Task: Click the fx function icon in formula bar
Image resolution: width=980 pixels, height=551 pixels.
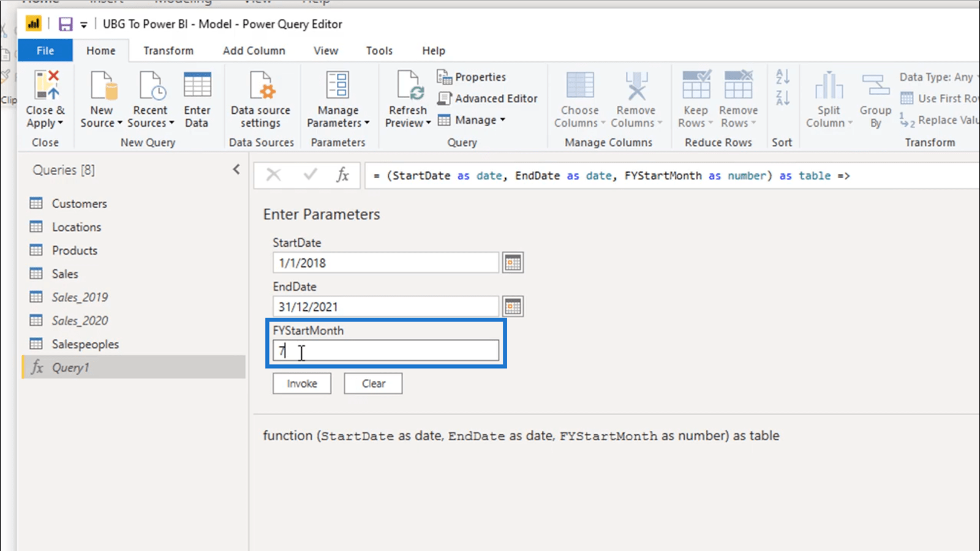Action: (342, 175)
